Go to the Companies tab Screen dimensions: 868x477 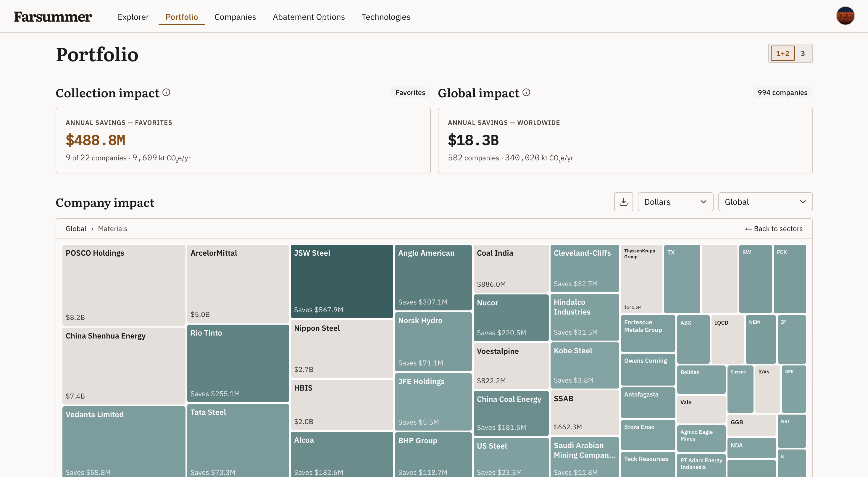235,17
